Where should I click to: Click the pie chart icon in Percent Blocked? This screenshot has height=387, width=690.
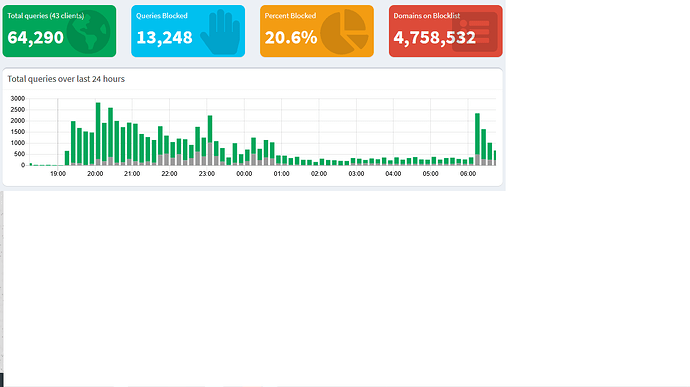click(344, 32)
